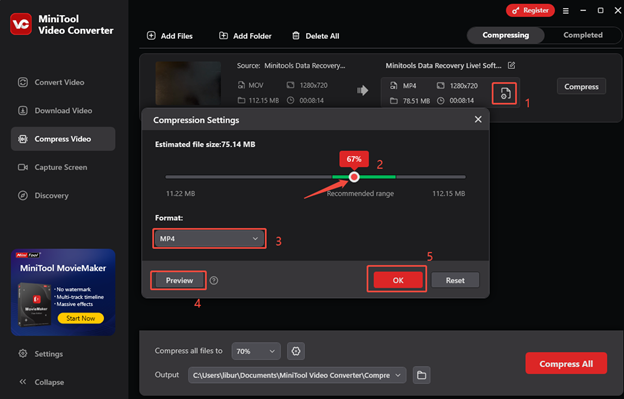Open the hamburger menu in the title bar
624x399 pixels.
pos(566,11)
